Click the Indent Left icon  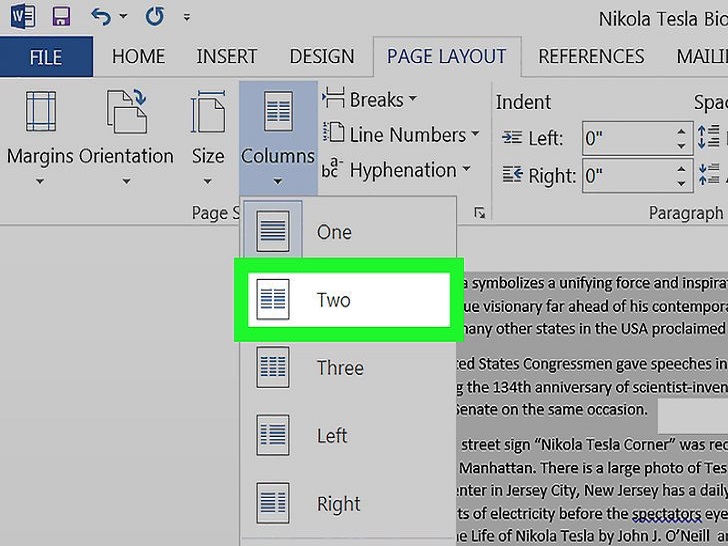[x=512, y=138]
